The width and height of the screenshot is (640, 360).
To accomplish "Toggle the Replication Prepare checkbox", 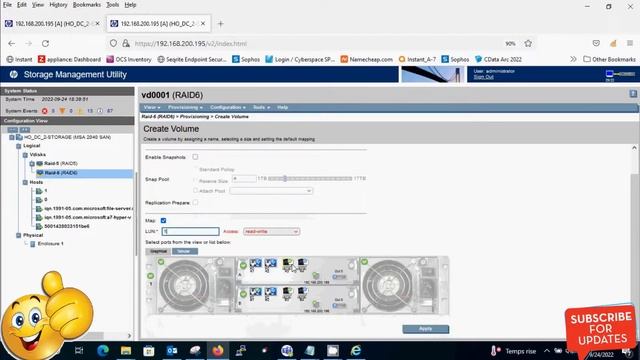I will pyautogui.click(x=196, y=202).
